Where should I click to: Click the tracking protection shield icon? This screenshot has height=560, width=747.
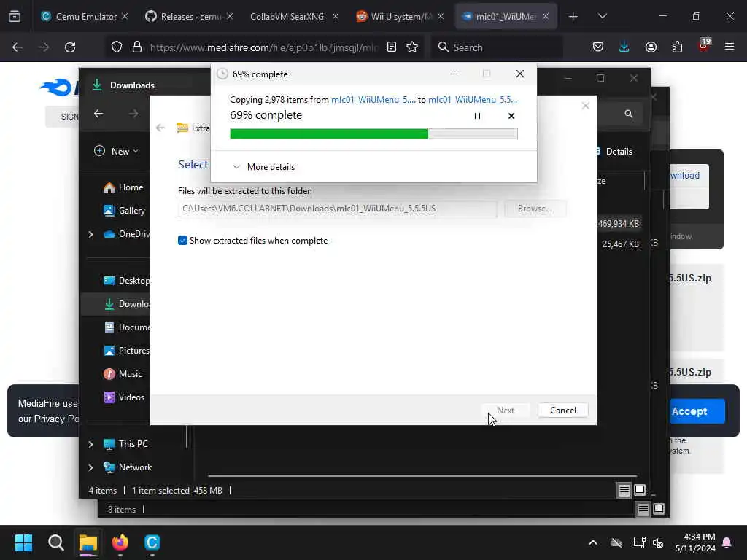[x=117, y=47]
